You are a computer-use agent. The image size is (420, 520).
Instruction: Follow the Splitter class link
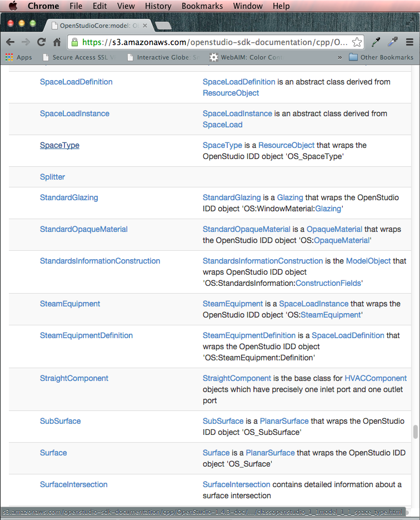pyautogui.click(x=52, y=177)
